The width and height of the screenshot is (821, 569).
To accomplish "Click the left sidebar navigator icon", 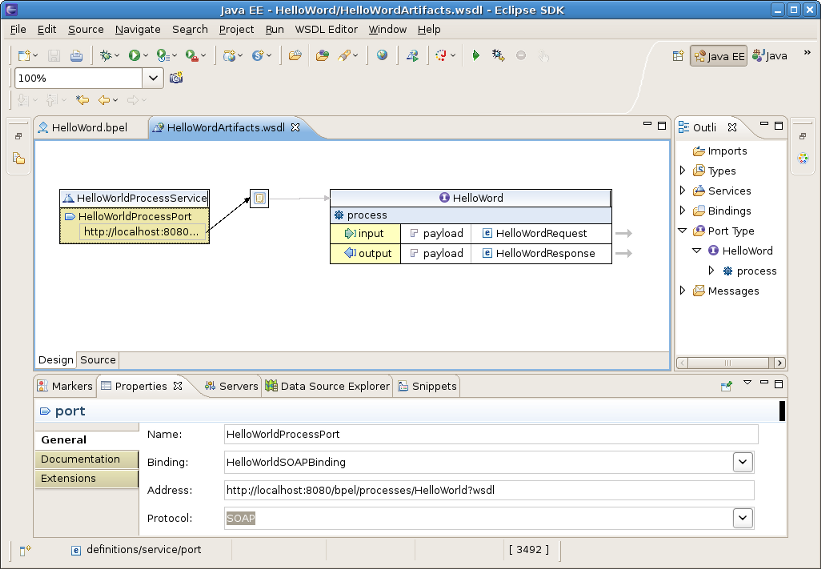I will (18, 158).
